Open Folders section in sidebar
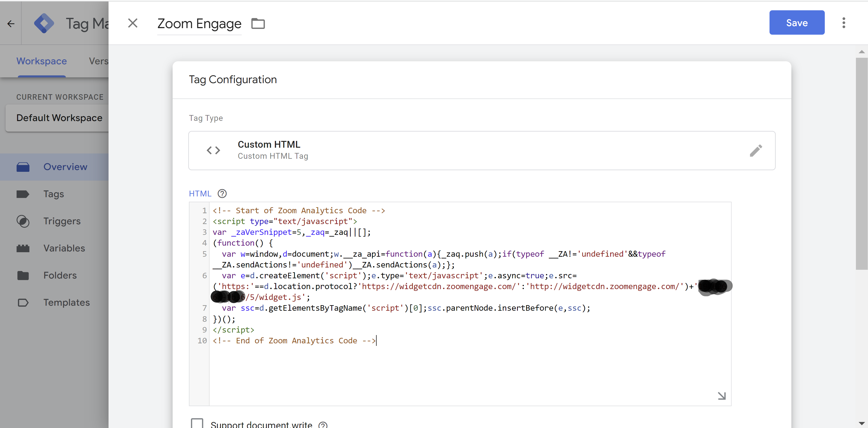Screen dimensions: 868x428 tap(54, 275)
